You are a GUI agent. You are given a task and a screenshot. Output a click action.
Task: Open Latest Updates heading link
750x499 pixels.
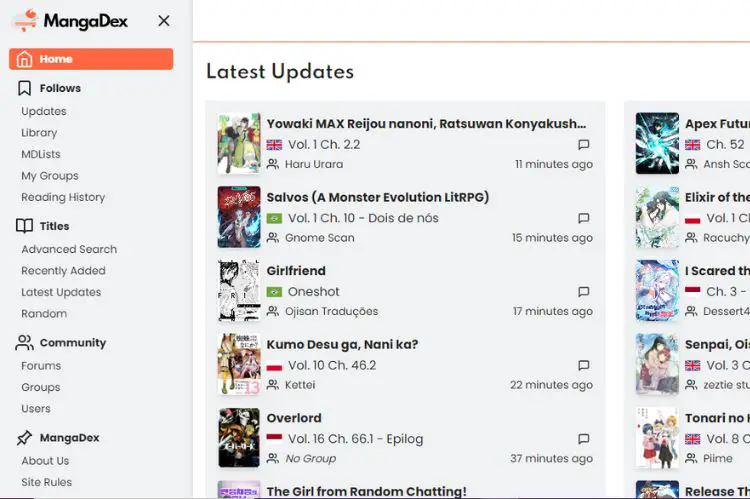pos(280,72)
